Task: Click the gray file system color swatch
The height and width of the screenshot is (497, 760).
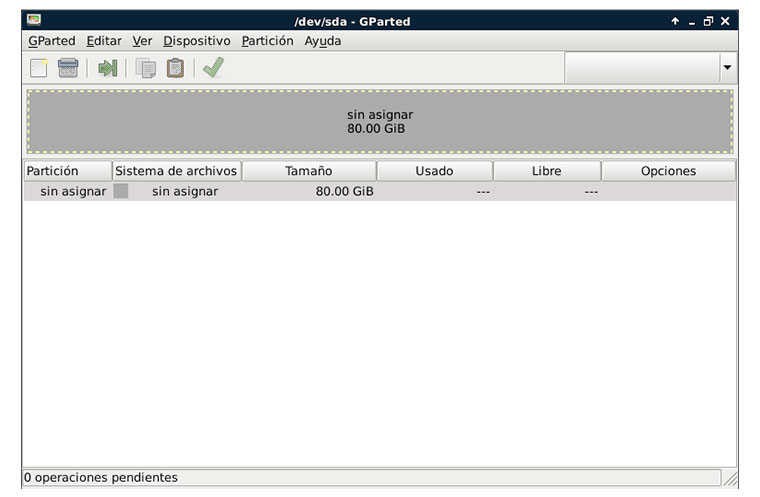Action: point(121,191)
